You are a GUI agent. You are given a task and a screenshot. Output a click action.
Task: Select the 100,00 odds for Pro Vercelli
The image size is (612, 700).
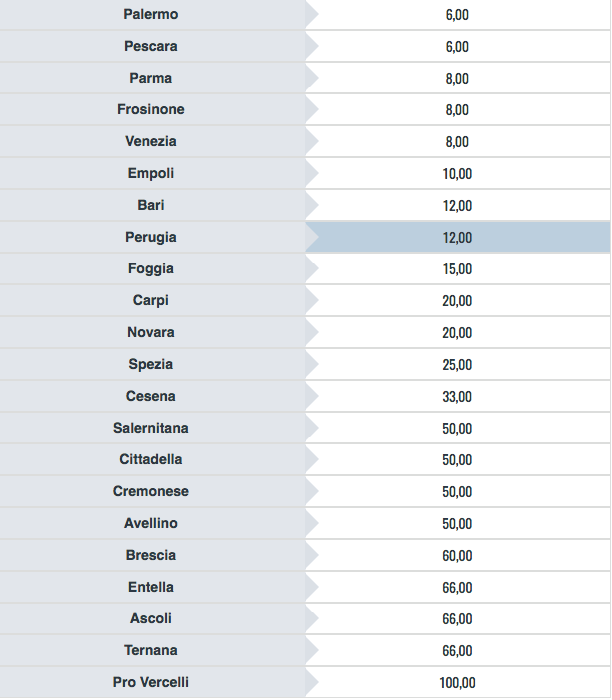[x=457, y=682]
